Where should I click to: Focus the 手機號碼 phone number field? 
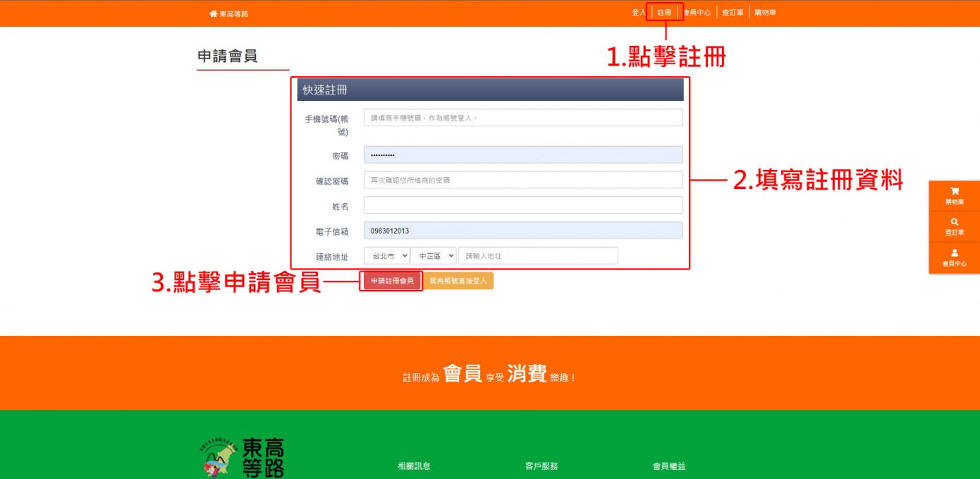pyautogui.click(x=523, y=118)
